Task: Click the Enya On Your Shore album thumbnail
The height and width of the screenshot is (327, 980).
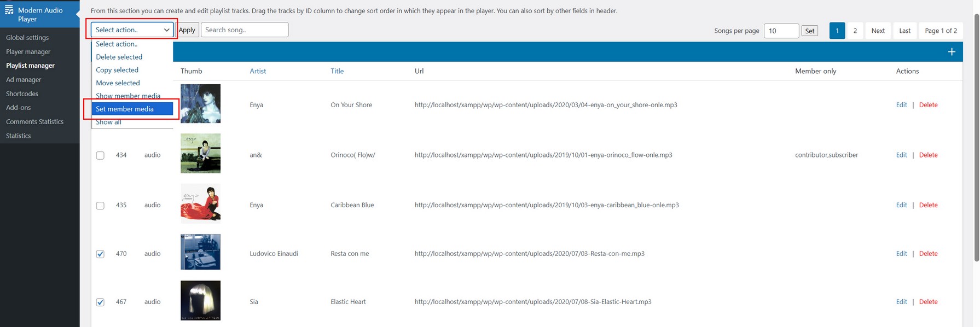Action: (200, 103)
